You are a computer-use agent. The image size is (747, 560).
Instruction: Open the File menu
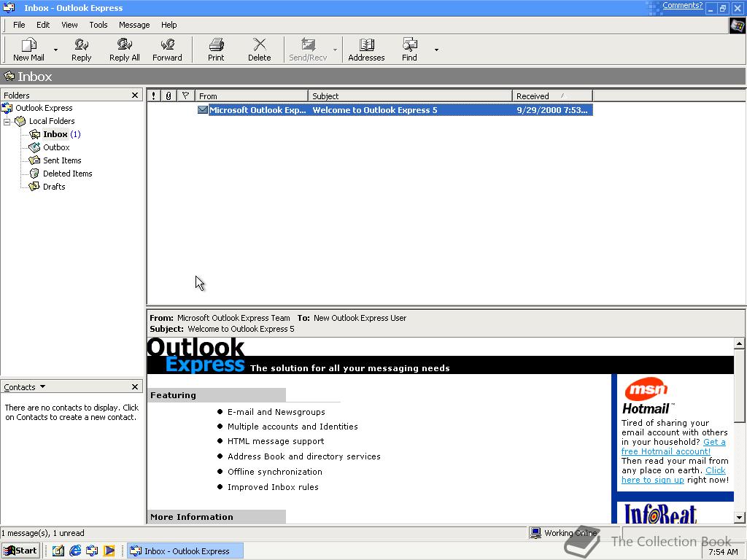[x=19, y=25]
